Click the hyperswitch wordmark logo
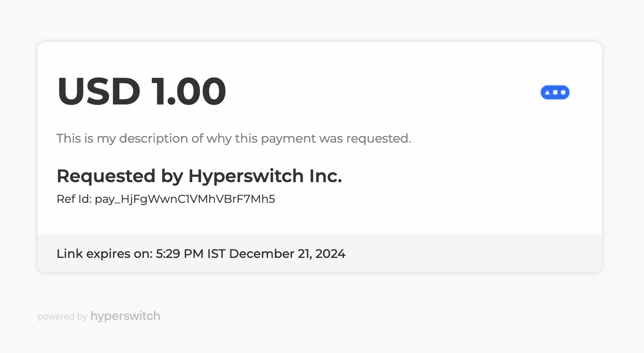The height and width of the screenshot is (353, 644). tap(125, 316)
